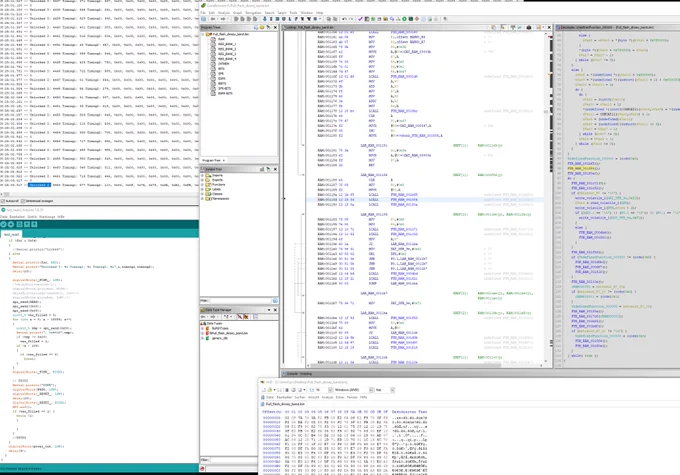Screen dimensions: 680x475
Task: Open the Sketch menu in Arduino
Action: click(x=32, y=217)
